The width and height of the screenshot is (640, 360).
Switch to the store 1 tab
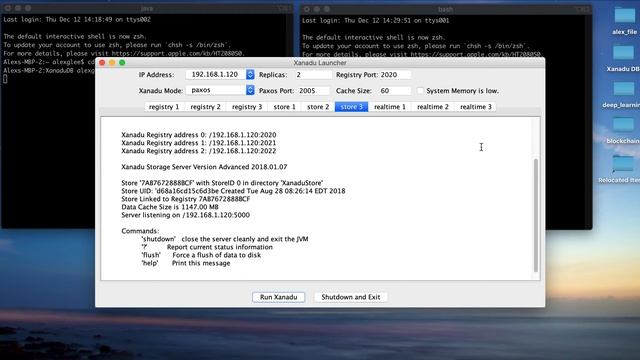(x=284, y=107)
